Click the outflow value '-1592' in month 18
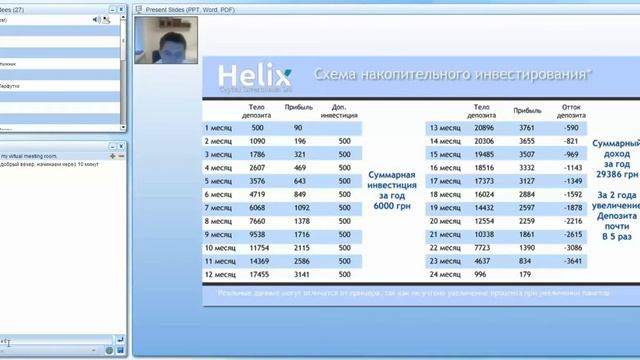This screenshot has width=640, height=360. (x=573, y=194)
